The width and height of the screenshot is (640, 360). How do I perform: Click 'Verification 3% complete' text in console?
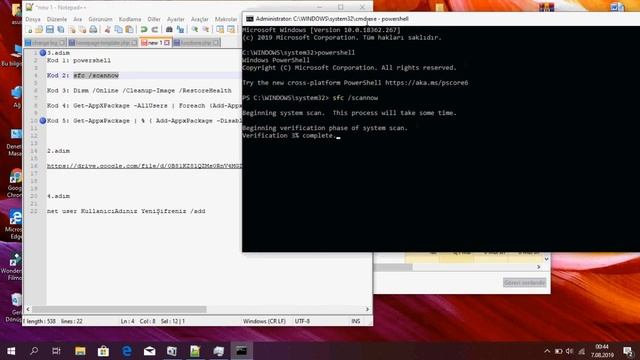point(289,136)
